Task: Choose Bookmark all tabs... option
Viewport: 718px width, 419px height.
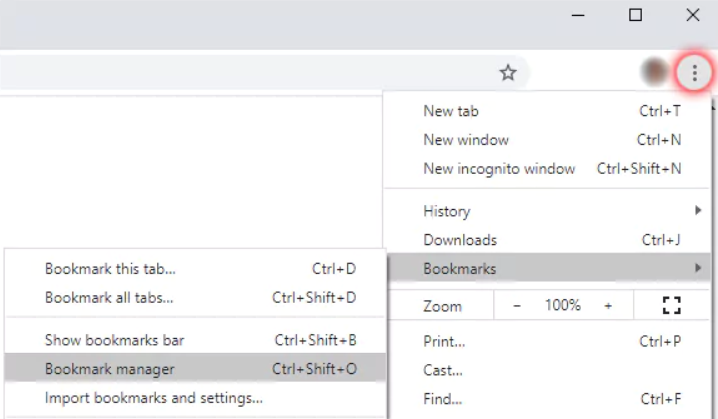Action: coord(195,298)
